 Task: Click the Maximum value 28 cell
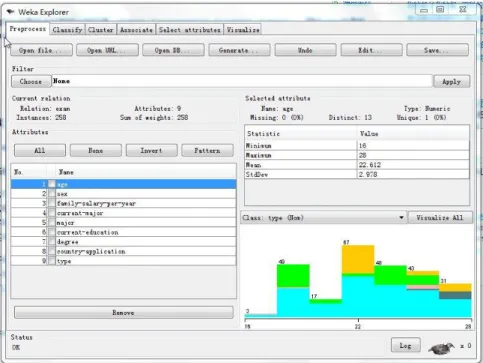click(413, 155)
